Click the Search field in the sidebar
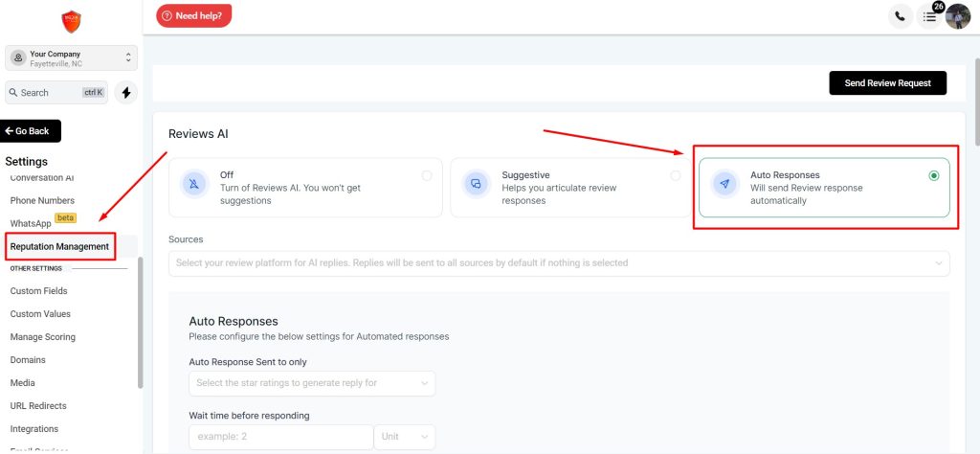980x454 pixels. 56,93
